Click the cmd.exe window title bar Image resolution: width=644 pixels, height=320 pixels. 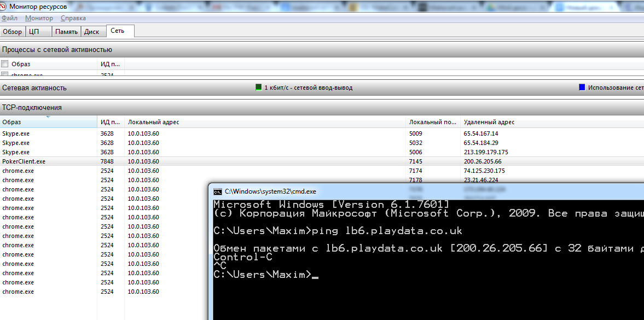click(x=427, y=191)
